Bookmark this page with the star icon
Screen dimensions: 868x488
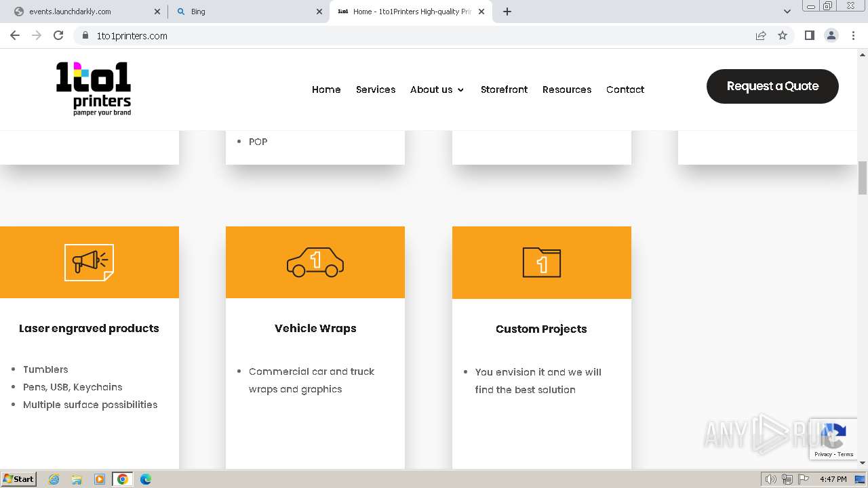click(x=783, y=36)
